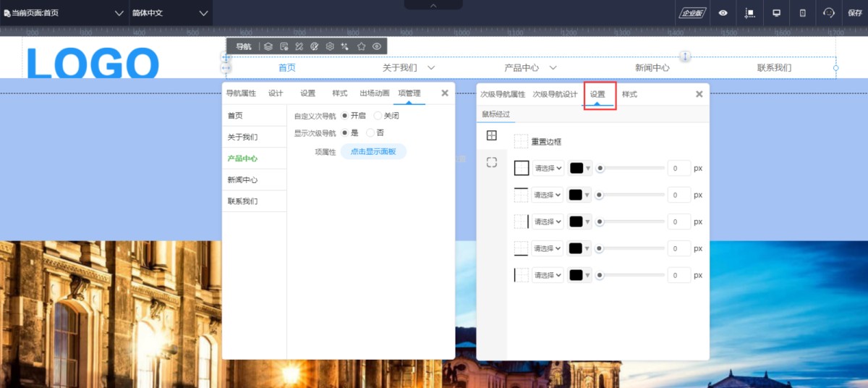
Task: Open the customer service headset icon
Action: pos(829,13)
